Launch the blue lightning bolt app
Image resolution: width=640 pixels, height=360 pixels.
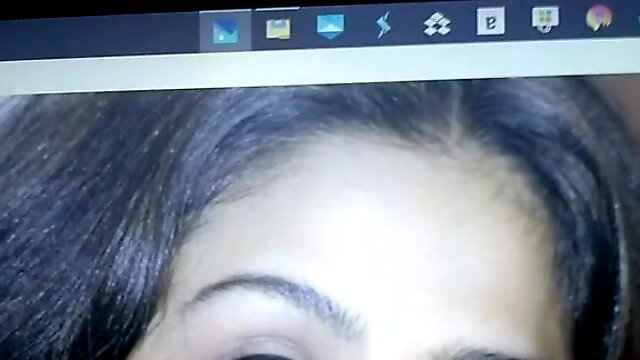[x=383, y=25]
